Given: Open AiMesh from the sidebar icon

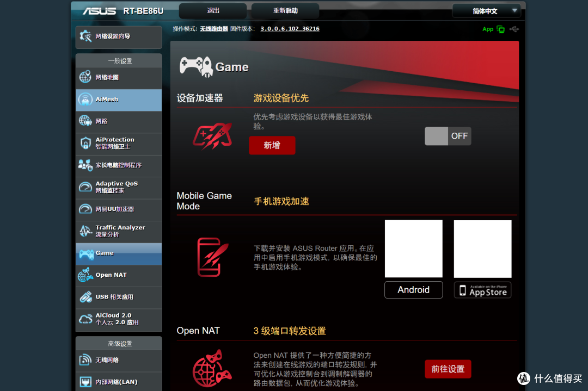Looking at the screenshot, I should (x=85, y=100).
